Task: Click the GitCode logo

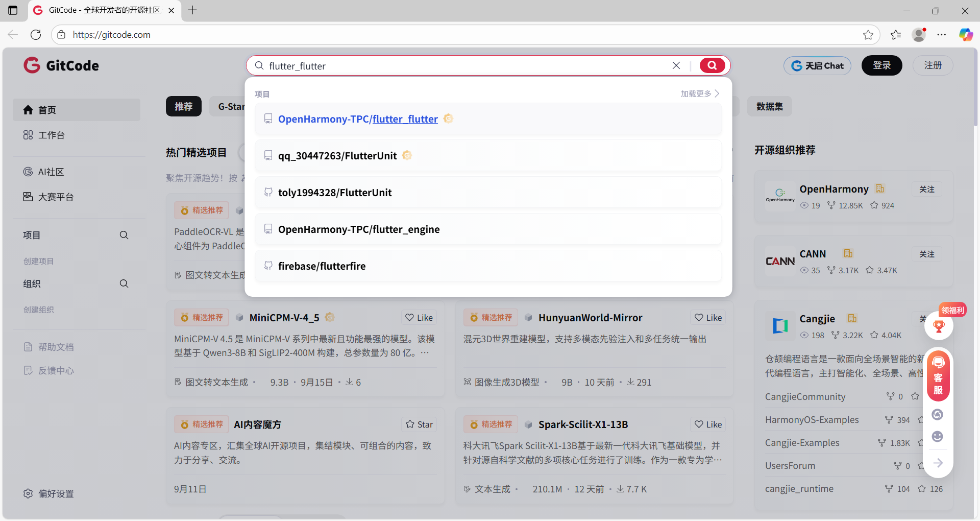Action: pyautogui.click(x=61, y=65)
